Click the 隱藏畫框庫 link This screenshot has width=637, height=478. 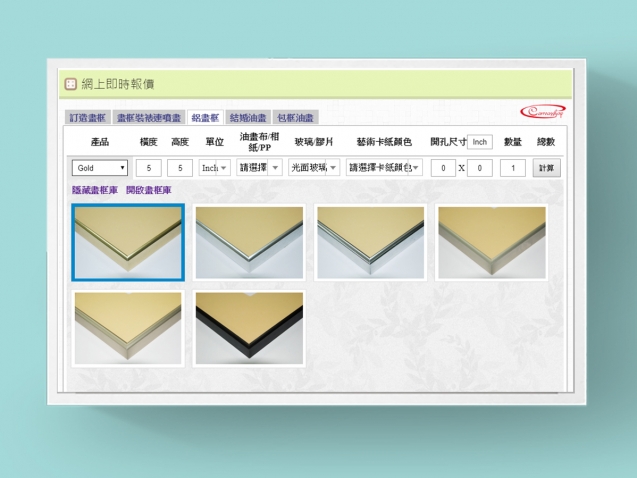click(x=95, y=190)
